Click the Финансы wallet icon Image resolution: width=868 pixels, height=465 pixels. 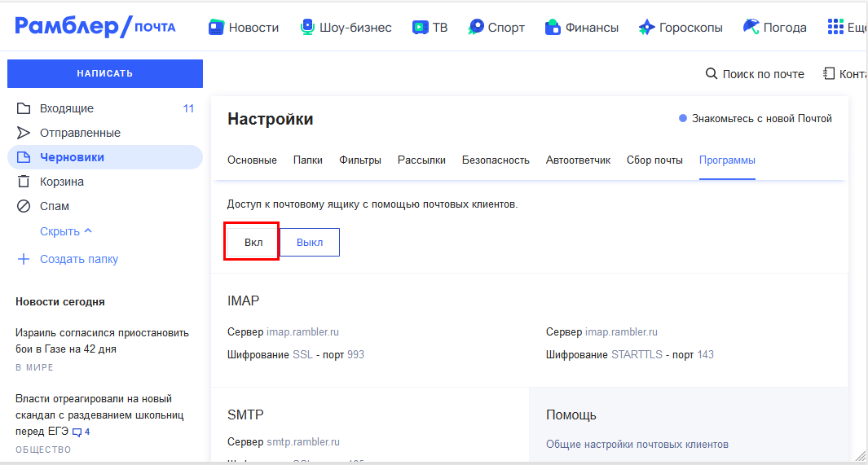[553, 28]
